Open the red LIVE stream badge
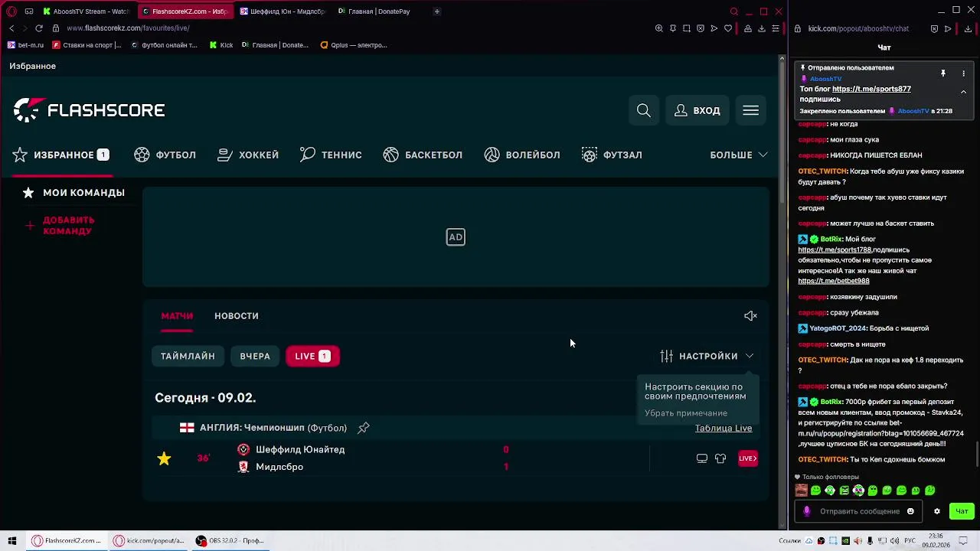Image resolution: width=980 pixels, height=551 pixels. 748,458
